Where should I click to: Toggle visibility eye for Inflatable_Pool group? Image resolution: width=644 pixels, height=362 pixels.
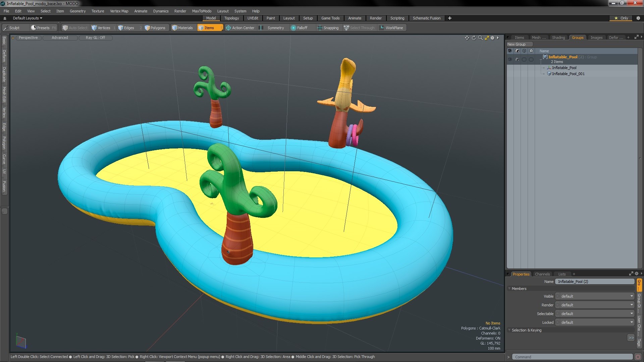coord(510,59)
